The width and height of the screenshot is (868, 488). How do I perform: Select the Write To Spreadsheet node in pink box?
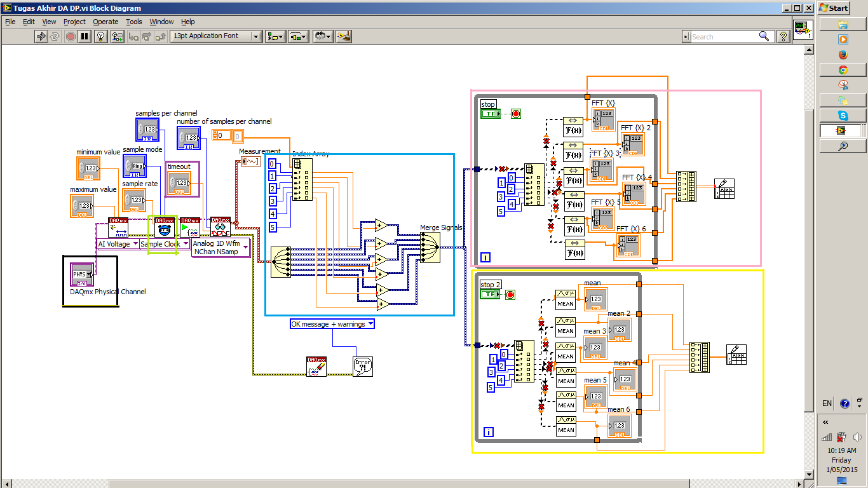click(x=724, y=187)
